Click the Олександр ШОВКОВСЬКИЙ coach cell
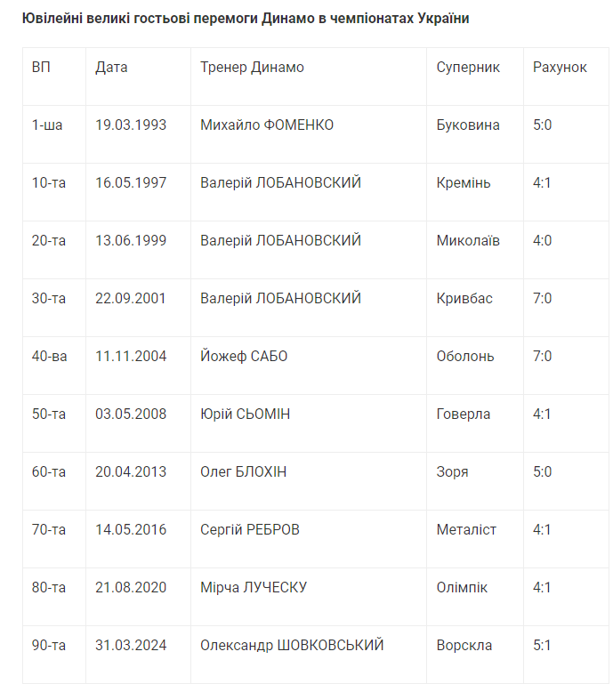Image resolution: width=613 pixels, height=700 pixels. click(292, 646)
